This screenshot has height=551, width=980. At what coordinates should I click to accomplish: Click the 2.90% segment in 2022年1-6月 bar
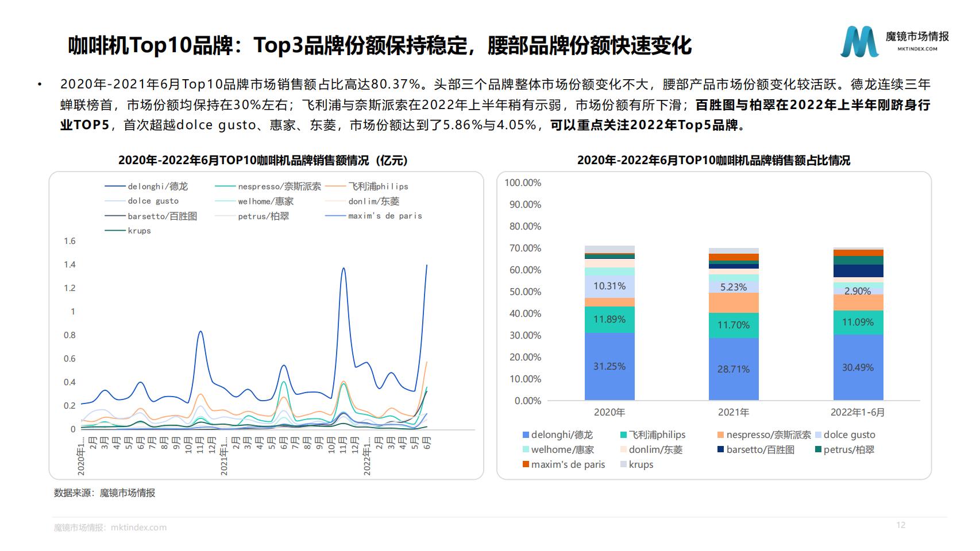858,291
